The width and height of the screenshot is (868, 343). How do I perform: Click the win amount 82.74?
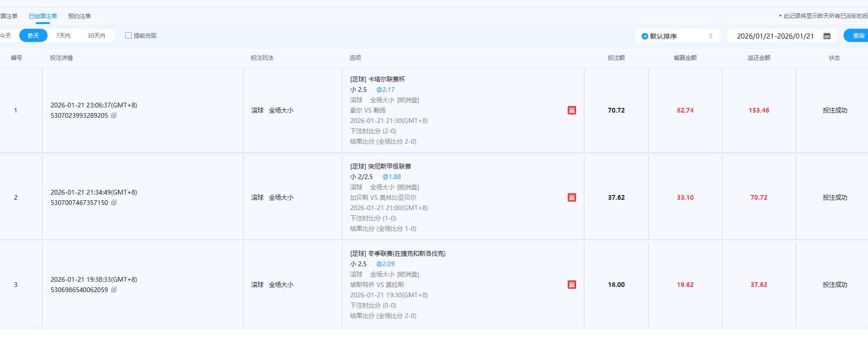685,110
